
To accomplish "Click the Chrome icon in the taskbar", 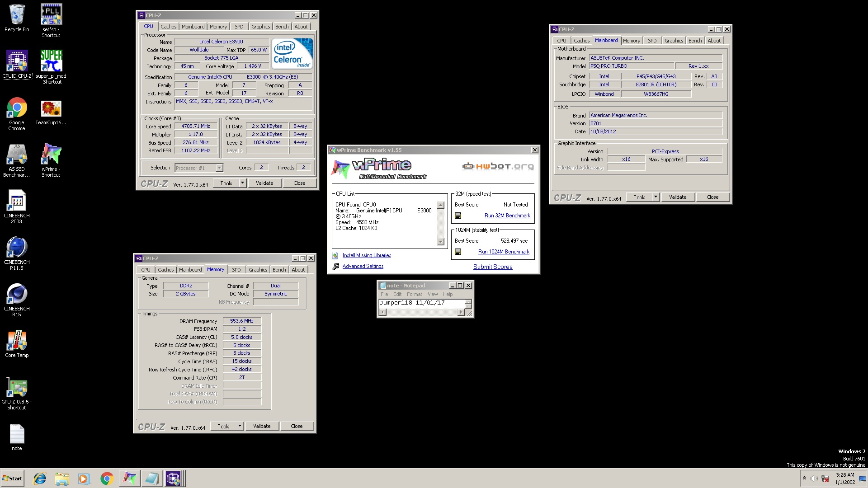I will pos(107,479).
